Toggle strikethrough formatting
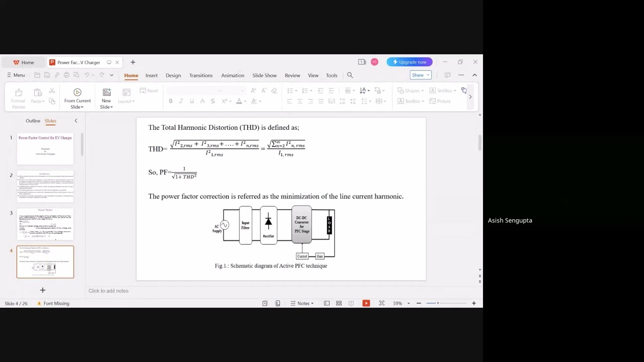Screen dimensions: 644x362 pos(213,101)
